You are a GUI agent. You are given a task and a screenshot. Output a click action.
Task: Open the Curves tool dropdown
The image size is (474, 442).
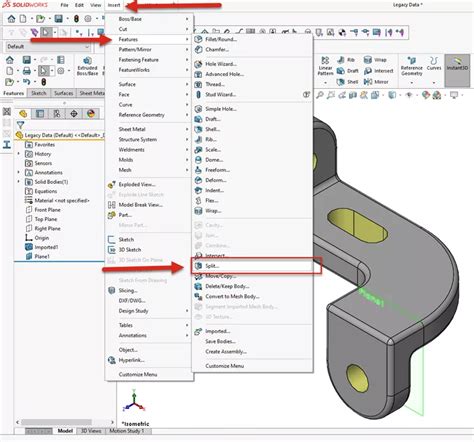[434, 82]
